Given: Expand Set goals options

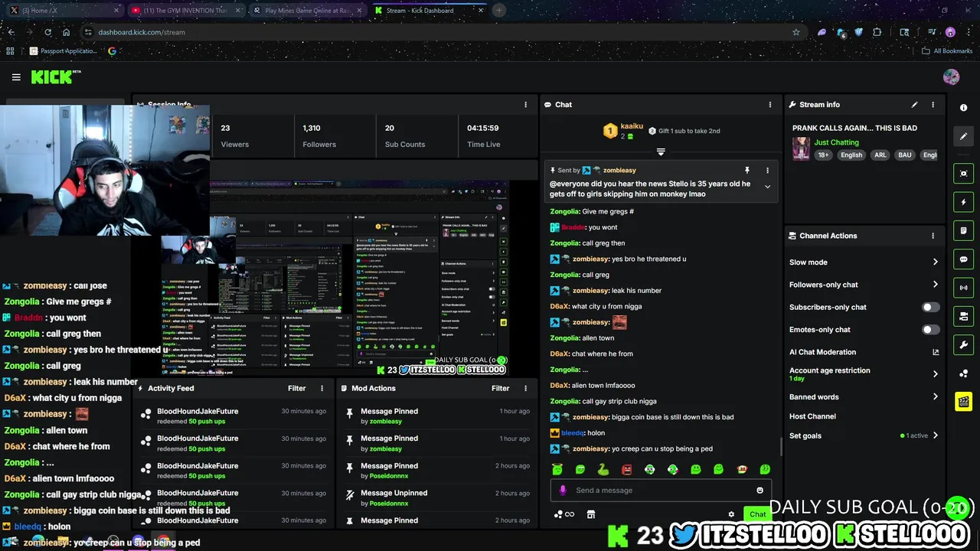Looking at the screenshot, I should point(935,435).
